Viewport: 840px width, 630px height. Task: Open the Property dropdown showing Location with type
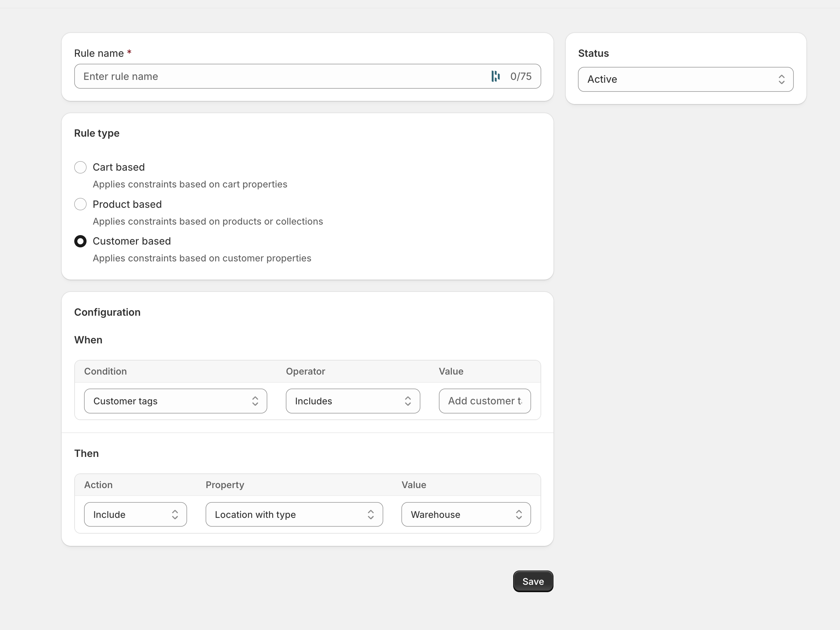[x=294, y=515]
